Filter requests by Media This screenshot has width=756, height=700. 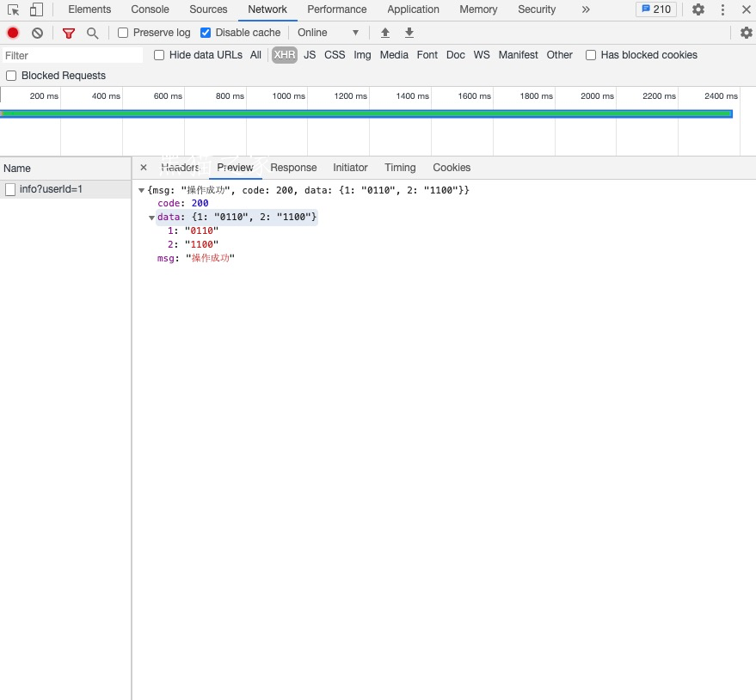pyautogui.click(x=394, y=55)
